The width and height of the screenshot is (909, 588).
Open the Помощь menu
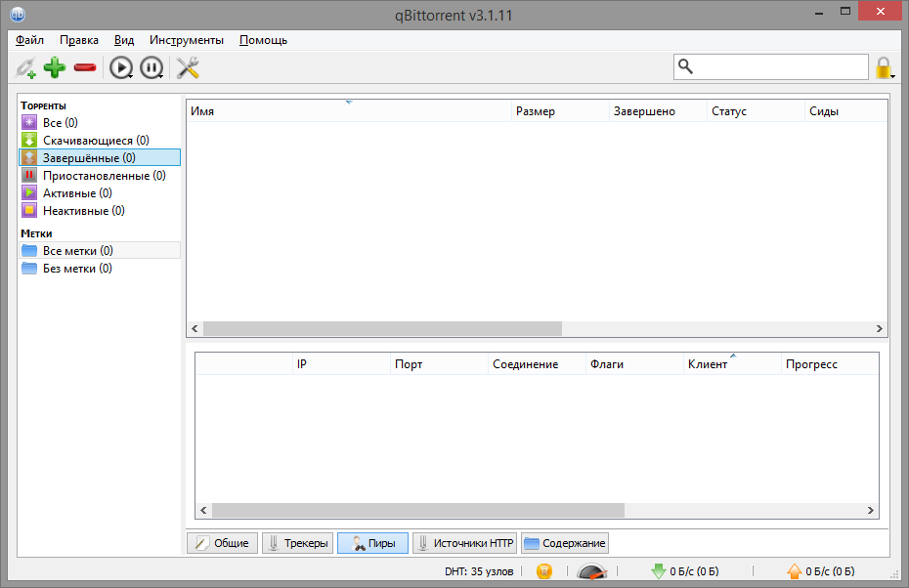click(263, 40)
